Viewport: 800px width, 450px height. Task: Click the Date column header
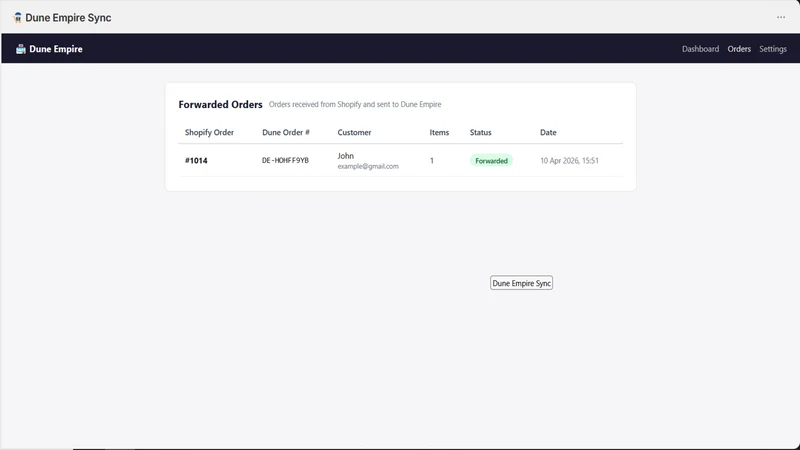tap(548, 132)
